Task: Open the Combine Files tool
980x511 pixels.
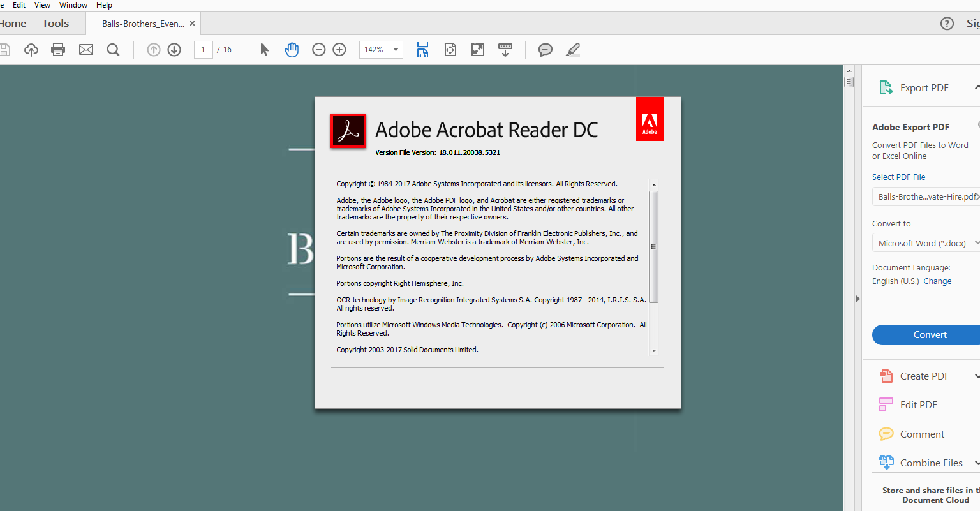Action: point(931,462)
